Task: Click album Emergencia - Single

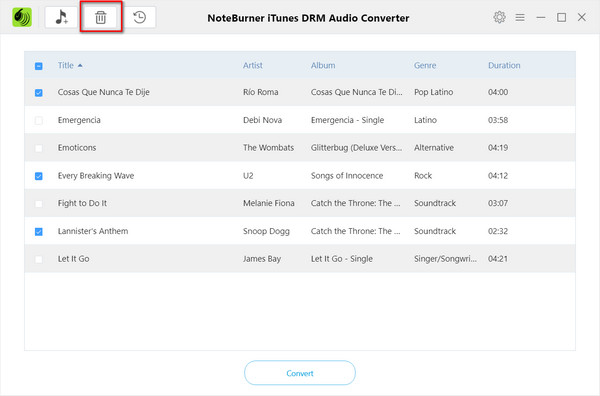Action: 347,120
